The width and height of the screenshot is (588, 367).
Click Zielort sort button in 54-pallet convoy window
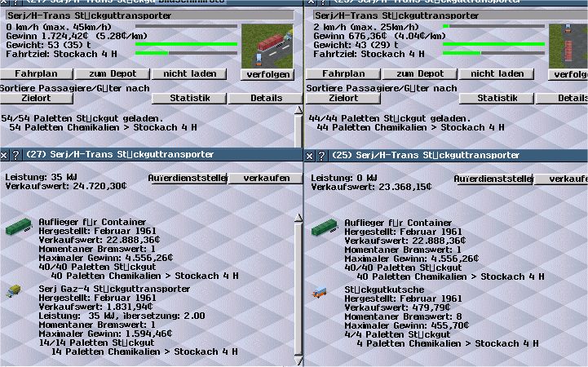pos(37,98)
